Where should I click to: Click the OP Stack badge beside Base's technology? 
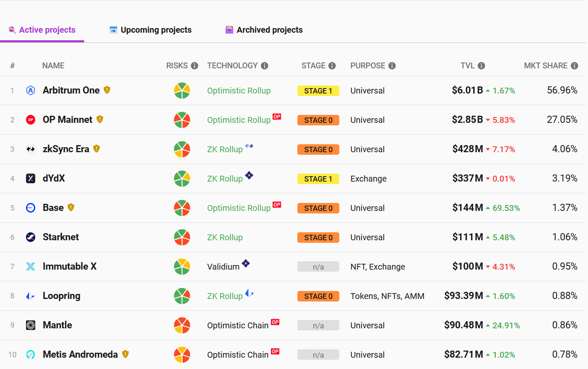coord(277,205)
